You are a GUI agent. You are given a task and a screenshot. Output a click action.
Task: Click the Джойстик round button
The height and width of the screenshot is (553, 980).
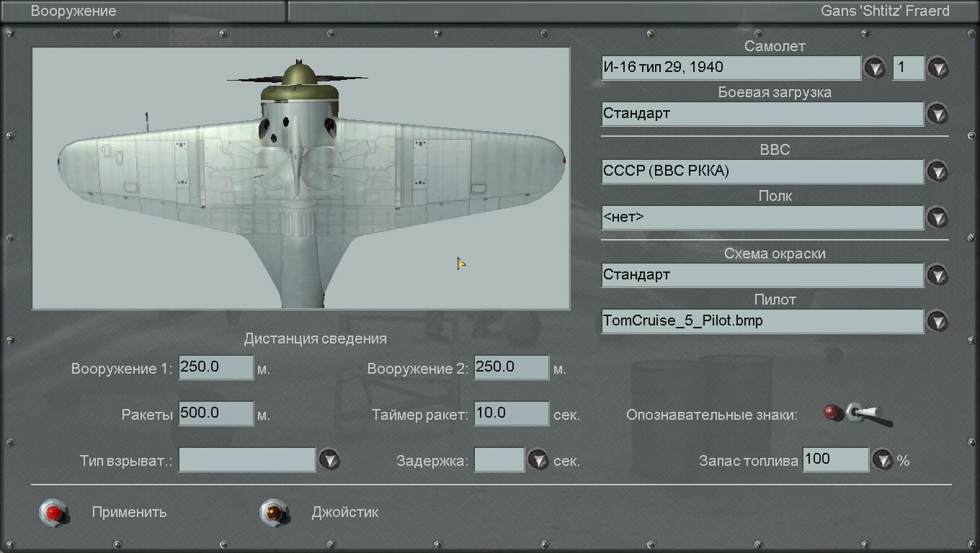(274, 512)
